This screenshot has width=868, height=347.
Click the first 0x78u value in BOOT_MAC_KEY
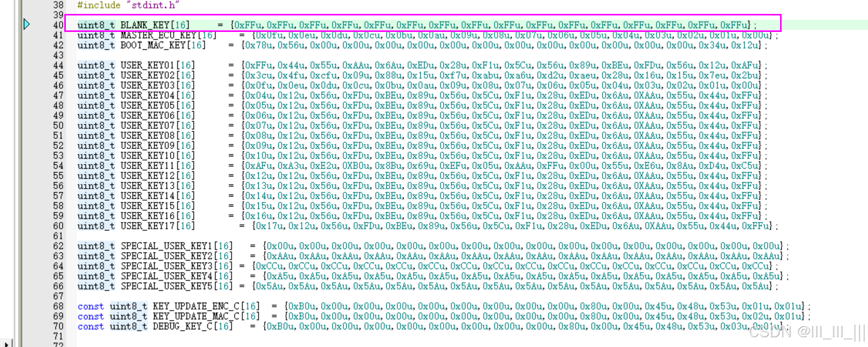point(258,45)
